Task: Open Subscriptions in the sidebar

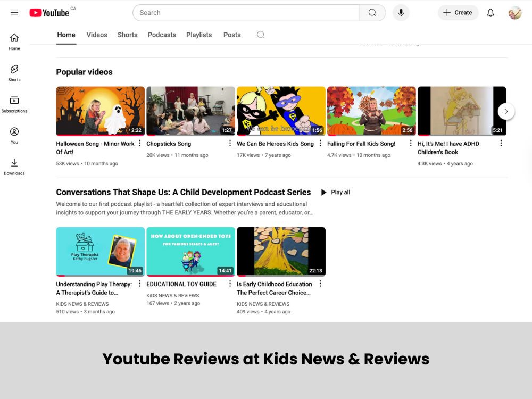Action: [x=14, y=104]
